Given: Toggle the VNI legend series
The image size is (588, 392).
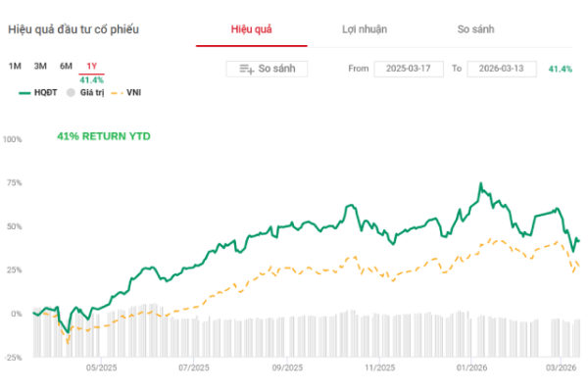Looking at the screenshot, I should point(126,92).
